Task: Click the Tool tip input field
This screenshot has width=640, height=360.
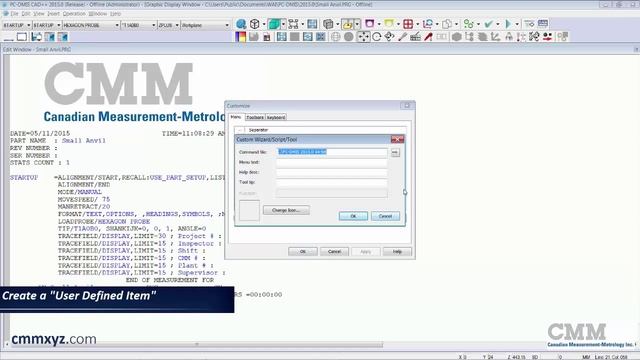Action: tap(332, 182)
